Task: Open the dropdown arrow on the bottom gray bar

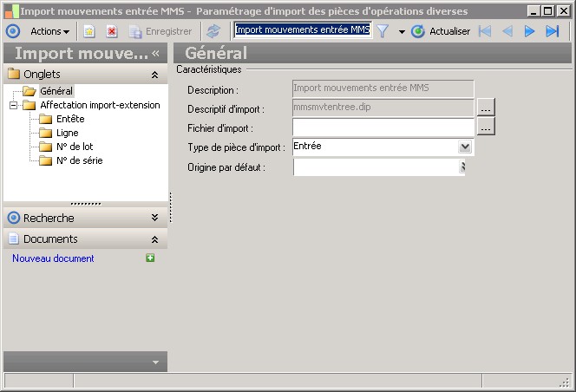Action: coord(156,363)
